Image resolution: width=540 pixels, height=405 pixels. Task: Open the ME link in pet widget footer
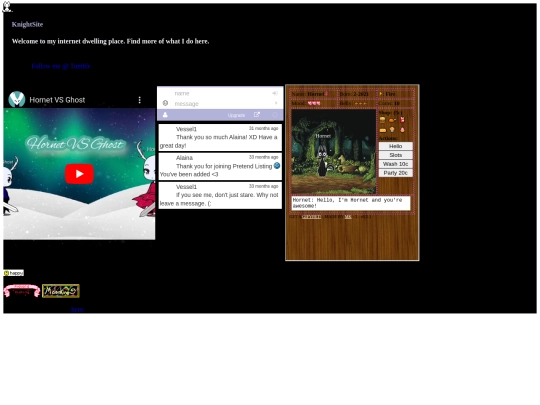coord(348,217)
